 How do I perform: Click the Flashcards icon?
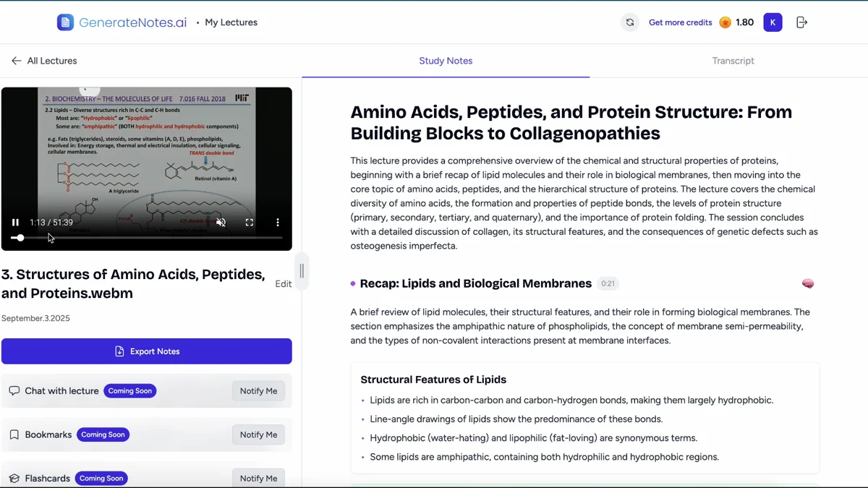[x=14, y=479]
